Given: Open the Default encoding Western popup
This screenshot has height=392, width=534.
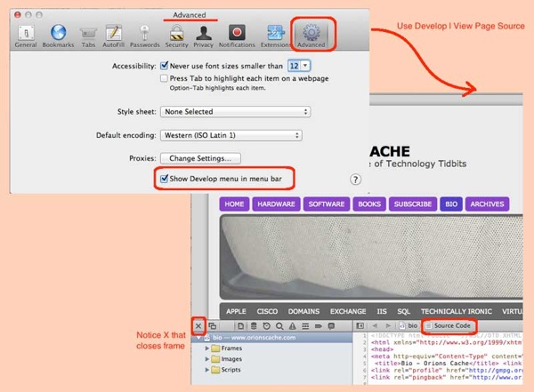Looking at the screenshot, I should [x=231, y=135].
